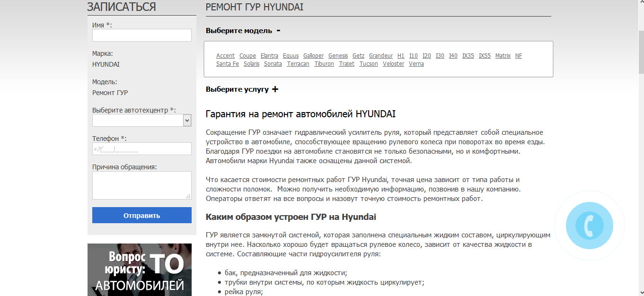Screen dimensions: 644x296
Task: Select the Elantra model link
Action: point(269,56)
